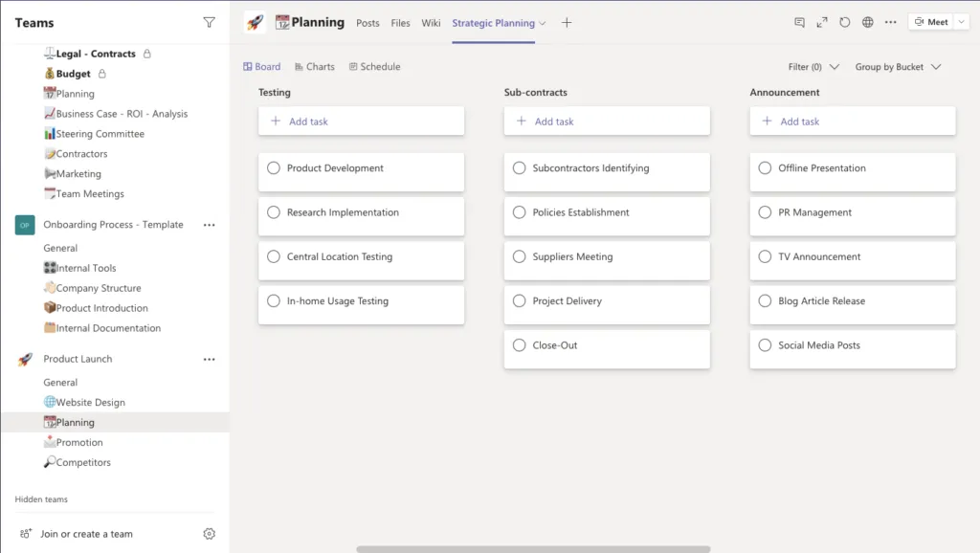The width and height of the screenshot is (980, 553).
Task: Switch to the Posts tab
Action: click(367, 23)
